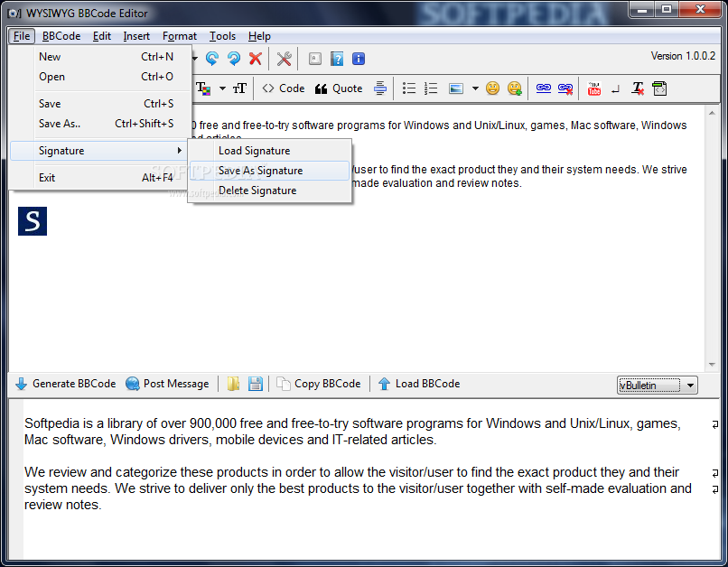This screenshot has width=728, height=567.
Task: Click the insert image icon
Action: coord(456,88)
